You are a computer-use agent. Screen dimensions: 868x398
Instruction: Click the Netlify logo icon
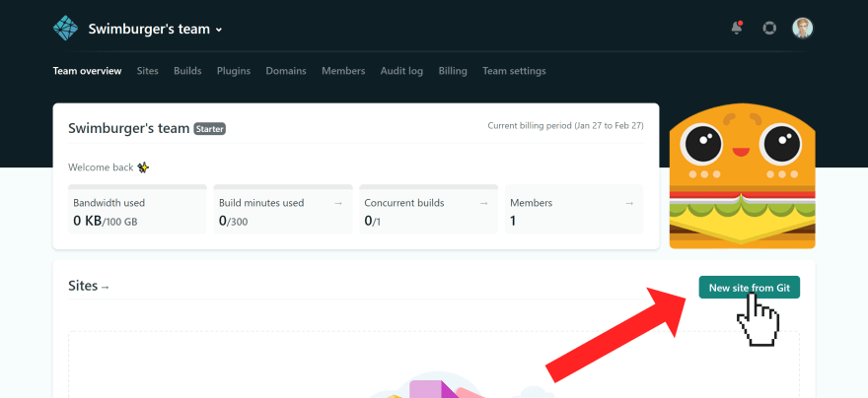tap(65, 29)
